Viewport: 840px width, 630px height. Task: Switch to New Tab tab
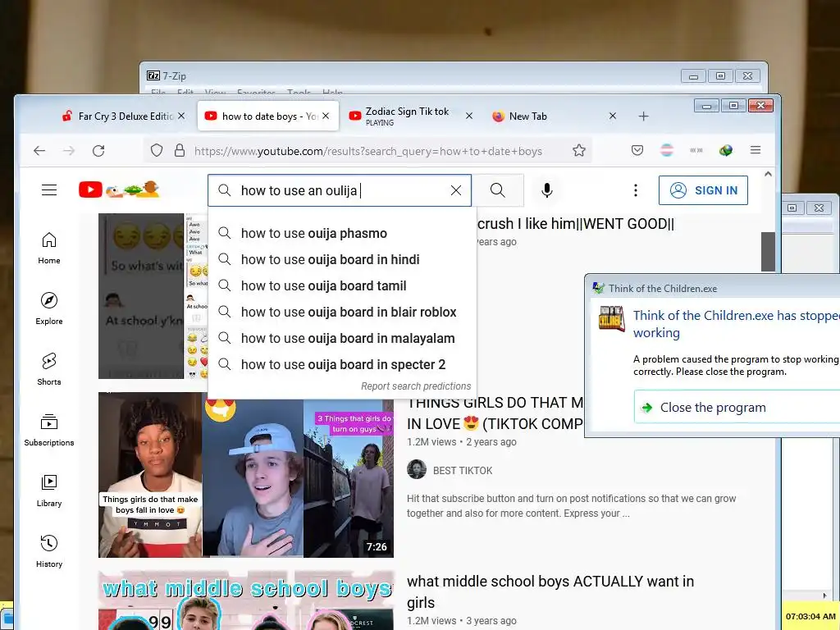546,116
